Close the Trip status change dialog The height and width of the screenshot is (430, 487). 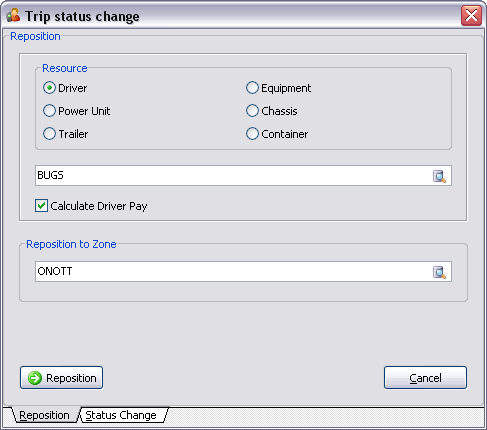[x=471, y=15]
